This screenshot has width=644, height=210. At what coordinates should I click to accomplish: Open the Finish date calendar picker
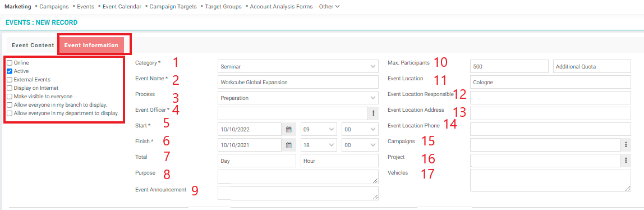coord(289,145)
